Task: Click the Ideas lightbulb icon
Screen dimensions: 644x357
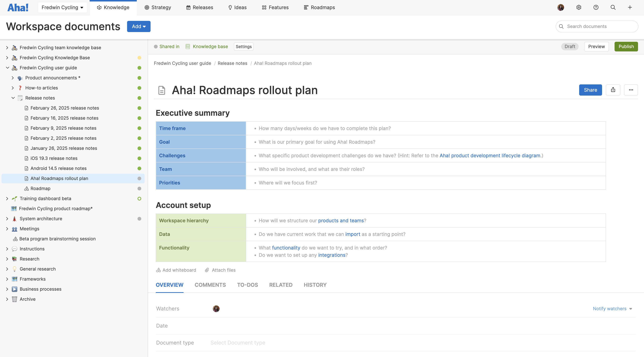Action: point(230,7)
